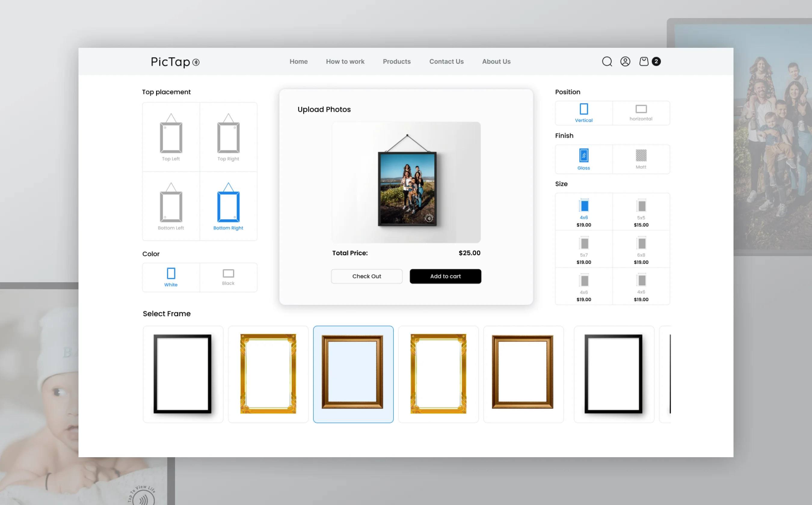Open the user account icon
This screenshot has height=505, width=812.
coord(625,61)
